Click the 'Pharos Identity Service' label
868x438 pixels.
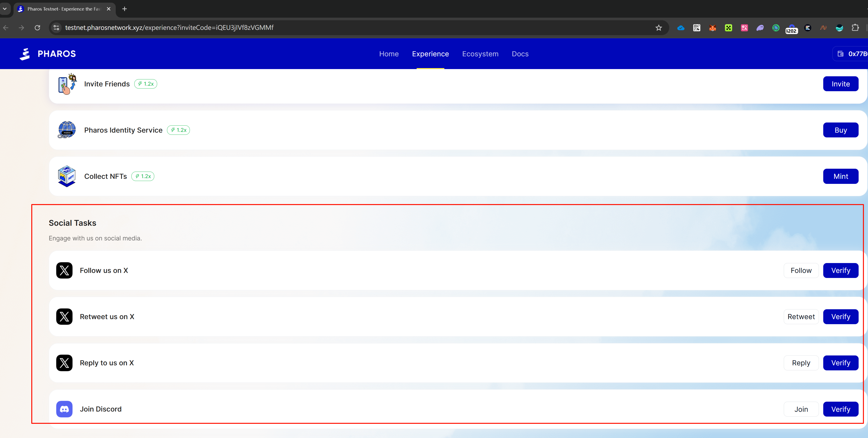[x=123, y=130]
